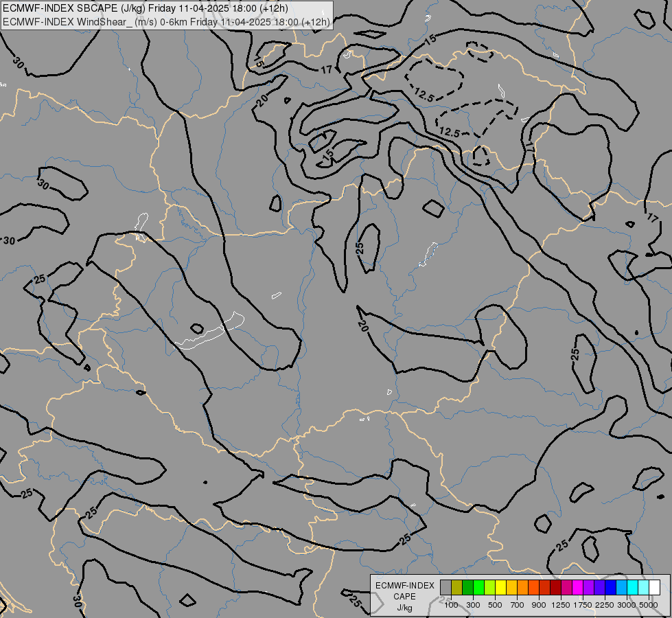Click the yellow-green legend swatch
The height and width of the screenshot is (618, 672).
[x=490, y=587]
